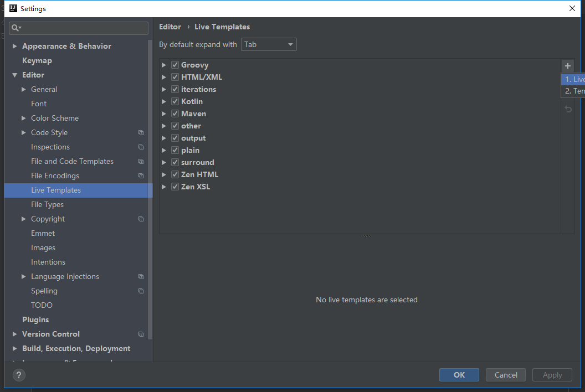Click the dotted splitter handle below template list
This screenshot has width=585, height=392.
pyautogui.click(x=366, y=236)
